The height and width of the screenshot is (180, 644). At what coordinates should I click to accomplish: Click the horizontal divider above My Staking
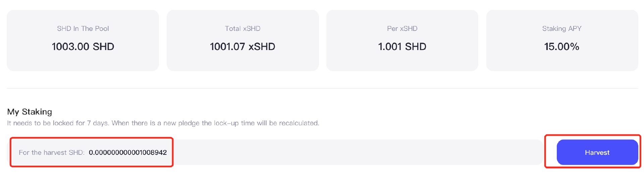pos(322,88)
